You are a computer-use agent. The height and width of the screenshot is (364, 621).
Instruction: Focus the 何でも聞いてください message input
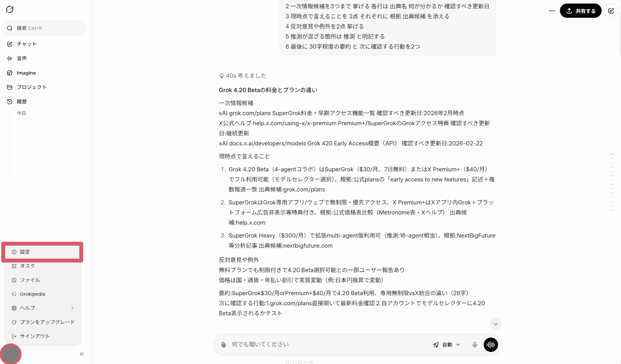coord(327,344)
